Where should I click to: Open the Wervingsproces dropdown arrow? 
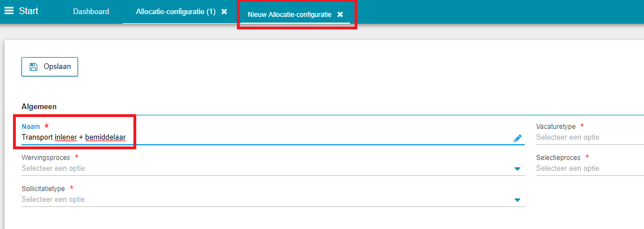[x=517, y=169]
